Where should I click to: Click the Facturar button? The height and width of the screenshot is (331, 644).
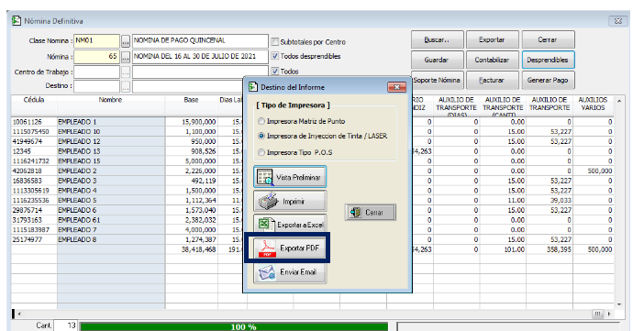pos(492,80)
